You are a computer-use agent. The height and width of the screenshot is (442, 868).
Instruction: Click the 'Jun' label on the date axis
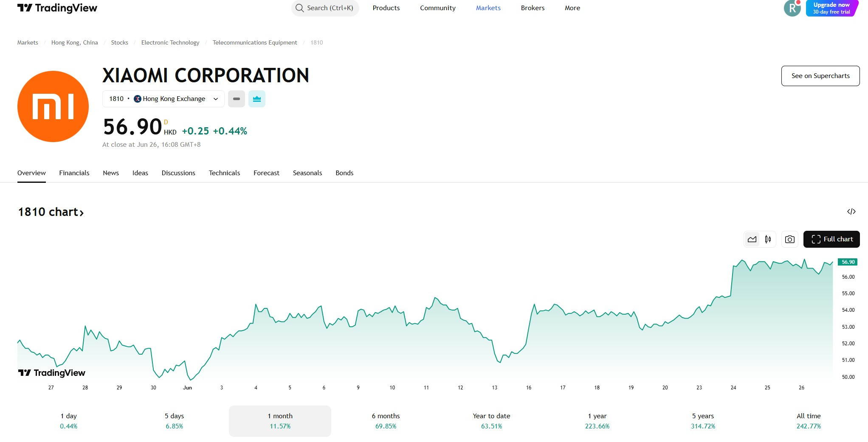pyautogui.click(x=187, y=388)
